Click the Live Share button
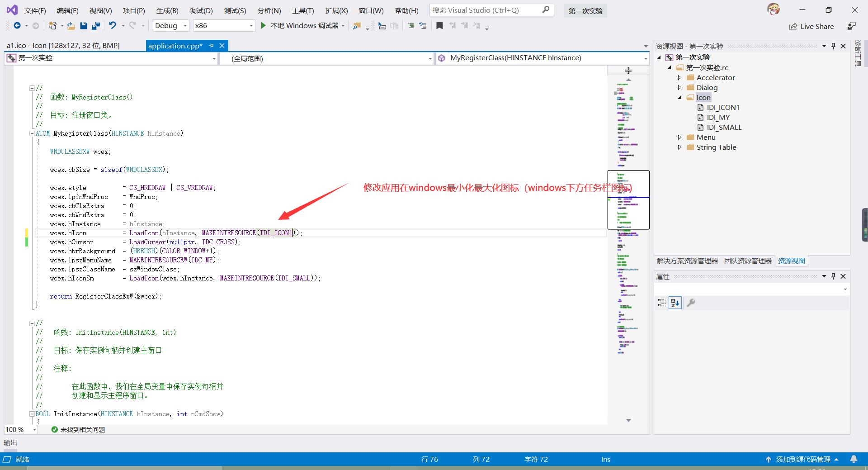The height and width of the screenshot is (470, 868). click(811, 27)
